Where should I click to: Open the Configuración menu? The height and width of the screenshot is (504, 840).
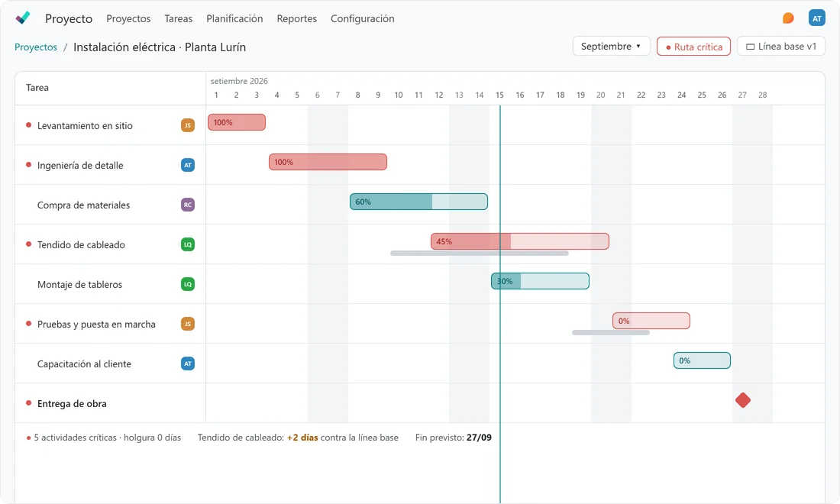tap(363, 19)
